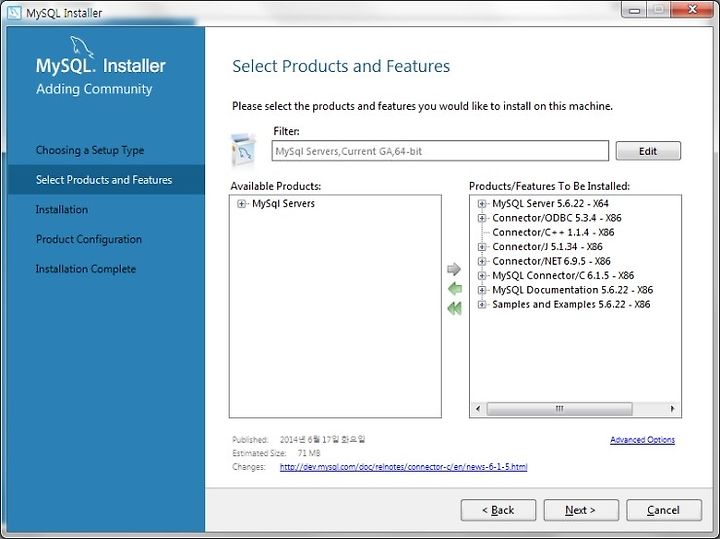Expand MySQL Server 5.6.22 - X64 node
The image size is (720, 539).
coord(482,203)
